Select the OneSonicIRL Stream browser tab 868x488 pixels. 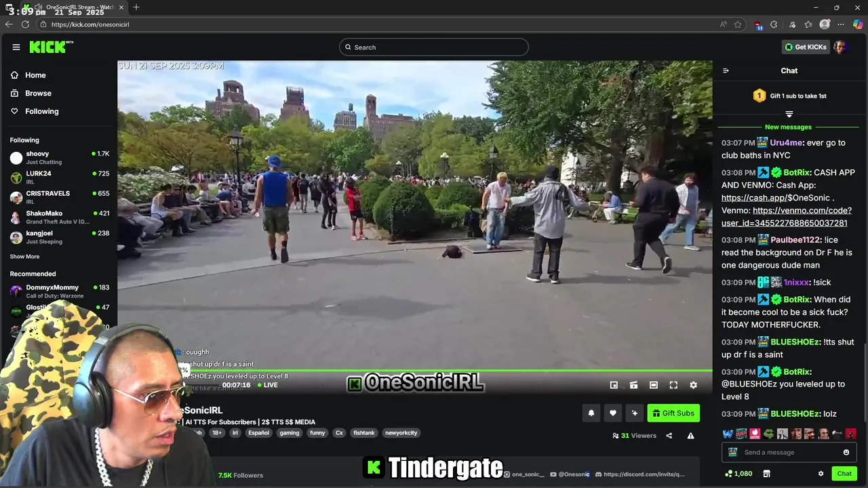(x=76, y=7)
